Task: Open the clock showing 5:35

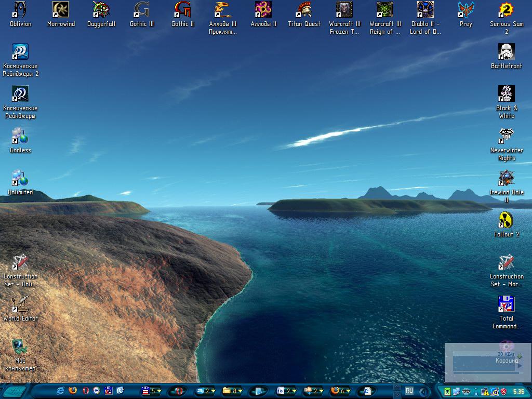Action: pyautogui.click(x=519, y=392)
